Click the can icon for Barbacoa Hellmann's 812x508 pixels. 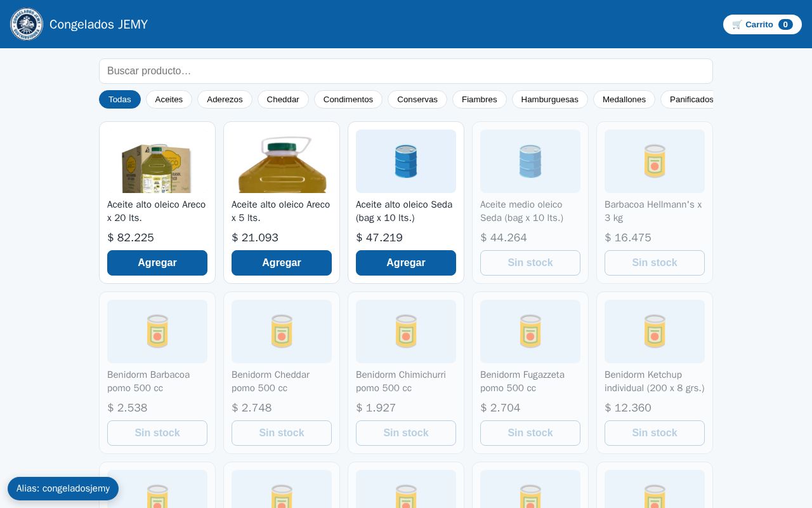point(655,161)
